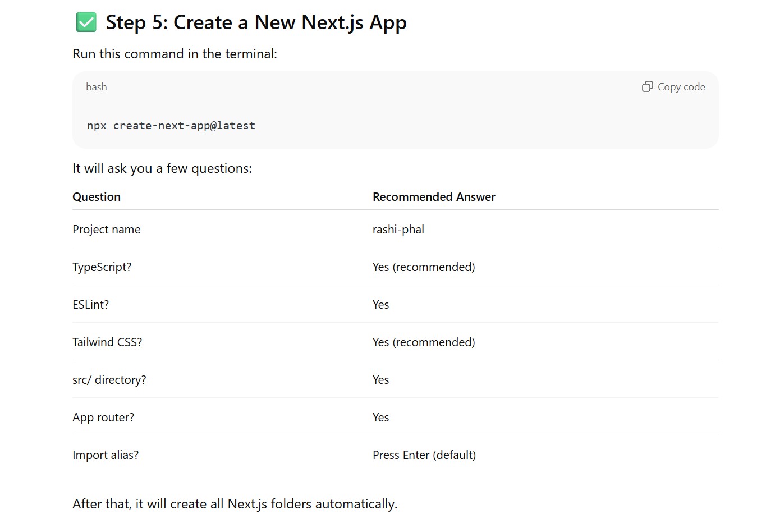Image resolution: width=766 pixels, height=532 pixels.
Task: Click the "TypeScript?" question cell
Action: click(x=102, y=267)
